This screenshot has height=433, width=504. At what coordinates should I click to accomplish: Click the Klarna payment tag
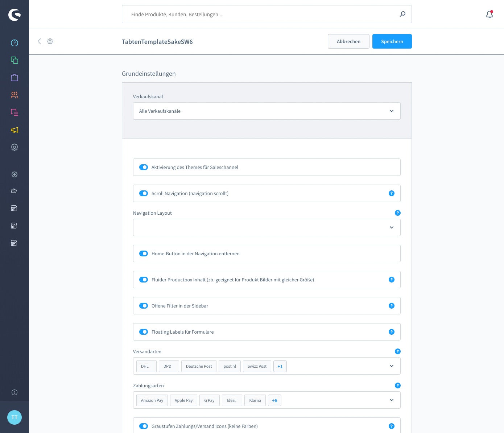click(x=255, y=400)
